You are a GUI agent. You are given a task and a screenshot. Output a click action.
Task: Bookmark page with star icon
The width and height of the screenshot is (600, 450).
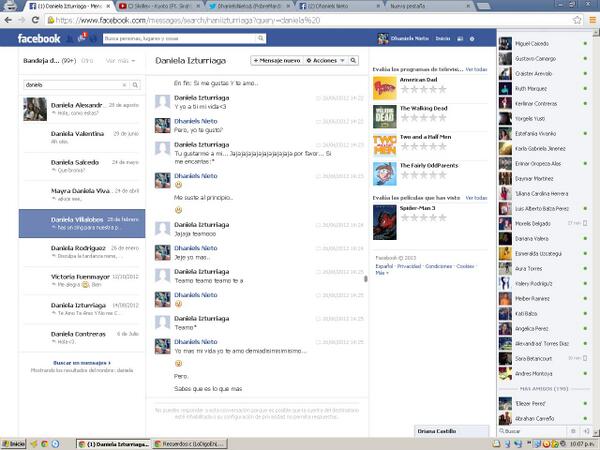577,20
